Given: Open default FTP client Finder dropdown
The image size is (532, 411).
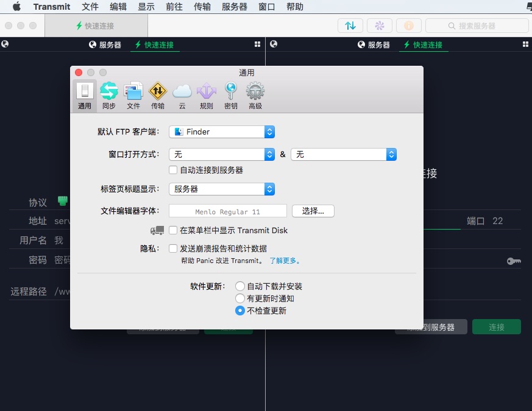Looking at the screenshot, I should point(222,132).
